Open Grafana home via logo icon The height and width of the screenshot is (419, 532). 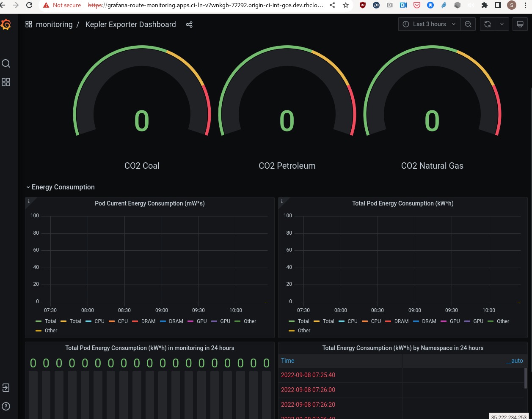click(x=6, y=25)
